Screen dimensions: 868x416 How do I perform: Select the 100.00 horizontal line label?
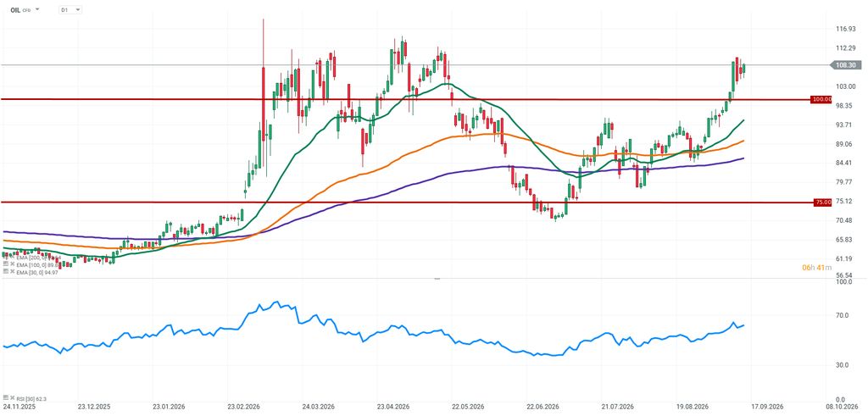[x=822, y=100]
